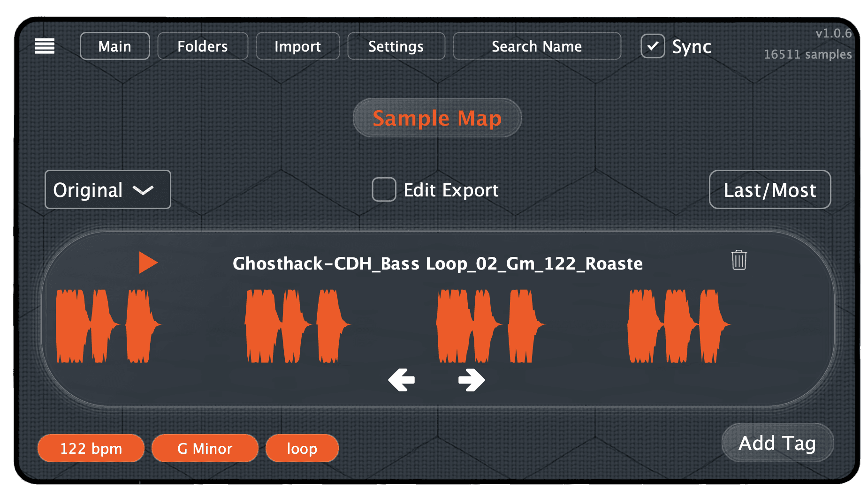Go to previous sample with left arrow
This screenshot has width=868, height=496.
coord(402,379)
